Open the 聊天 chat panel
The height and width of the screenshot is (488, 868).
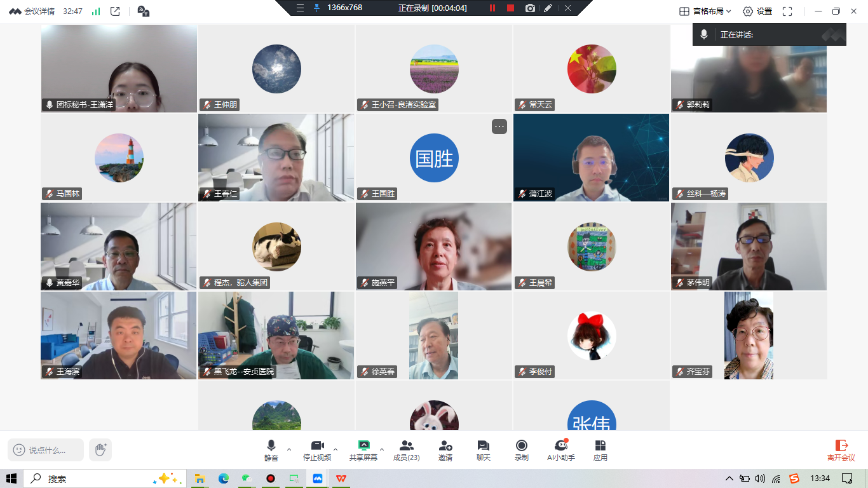tap(484, 450)
